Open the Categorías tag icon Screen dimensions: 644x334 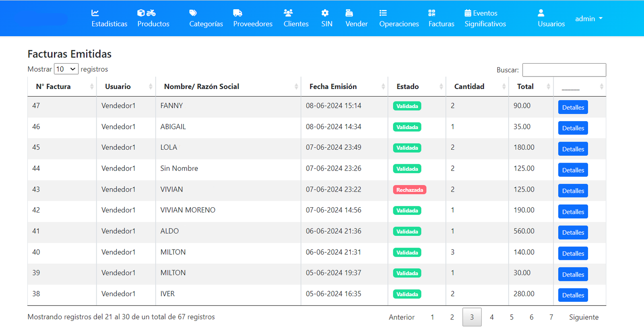pos(193,13)
